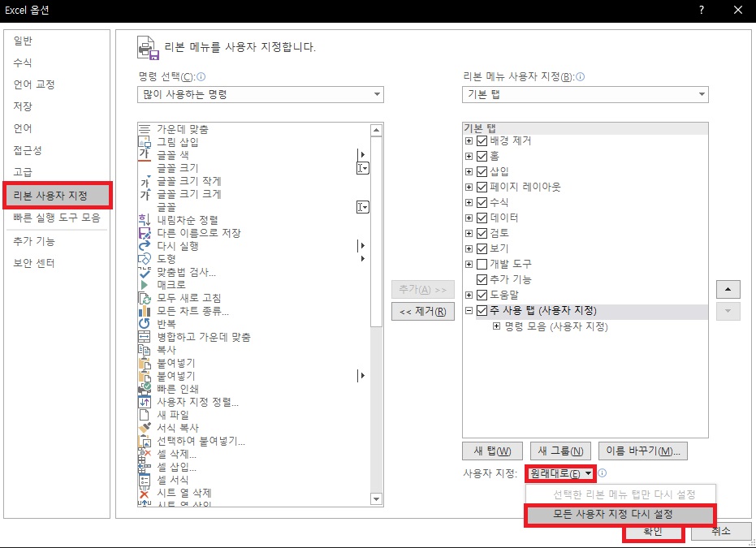
Task: Select the 셀 삭제 icon
Action: (145, 454)
